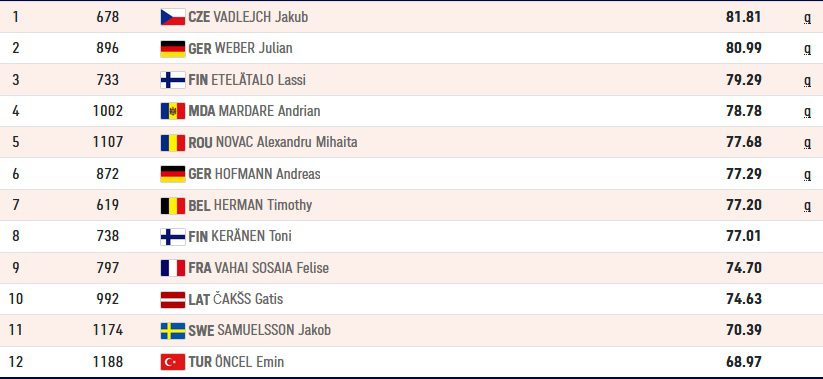The image size is (823, 379).
Task: Open athlete KERÄNEN Toni's name link
Action: pyautogui.click(x=251, y=236)
